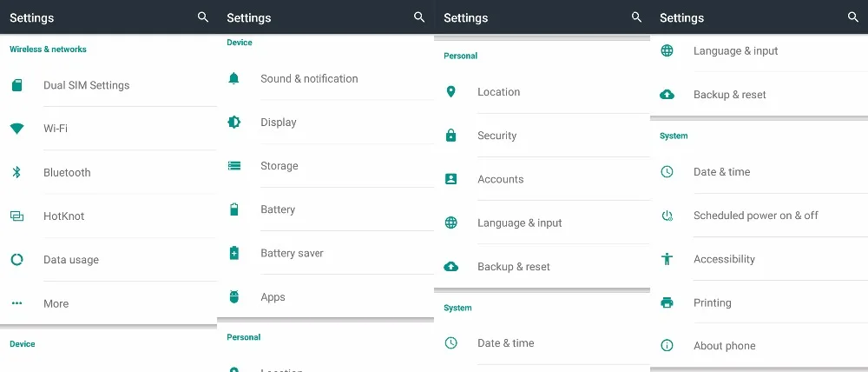
Task: Tap the Printing printer icon
Action: pos(667,302)
